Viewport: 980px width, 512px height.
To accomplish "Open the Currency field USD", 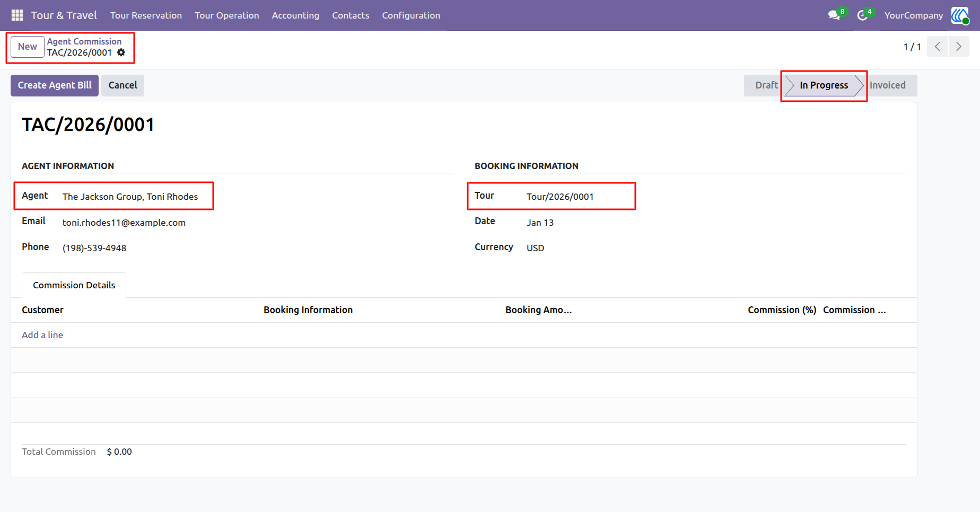I will click(535, 248).
